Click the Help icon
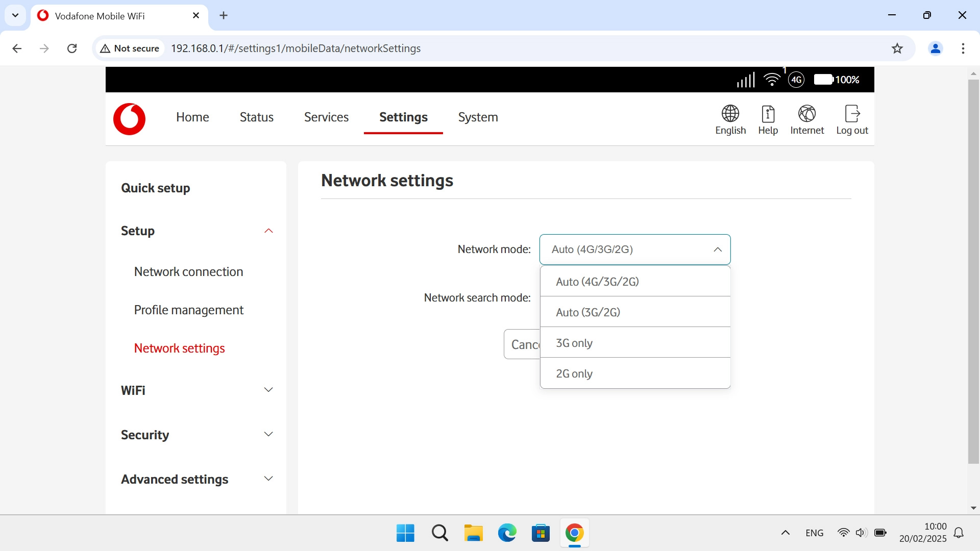 [768, 114]
